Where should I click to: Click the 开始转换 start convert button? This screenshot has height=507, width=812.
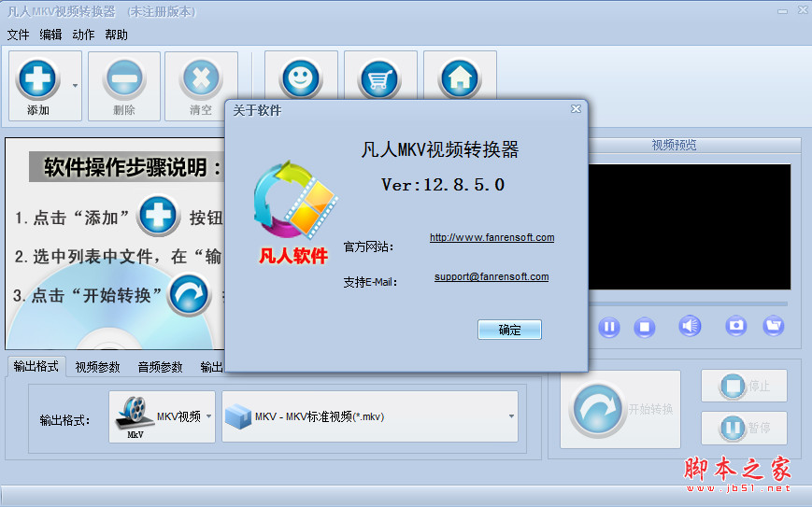point(620,409)
